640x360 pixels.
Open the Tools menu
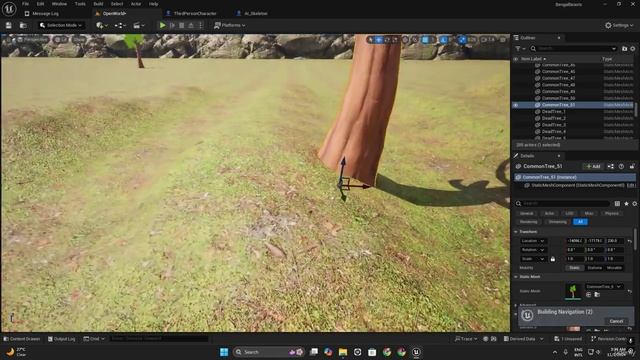(x=80, y=4)
